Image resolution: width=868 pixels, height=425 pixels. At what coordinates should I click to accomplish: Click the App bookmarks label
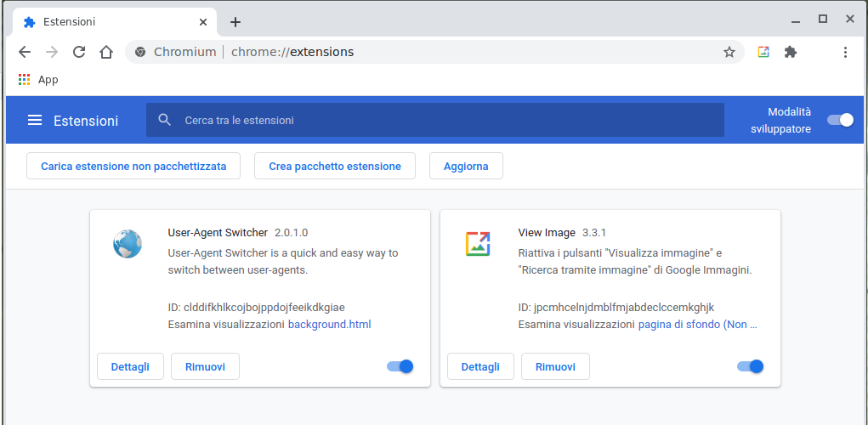coord(48,80)
